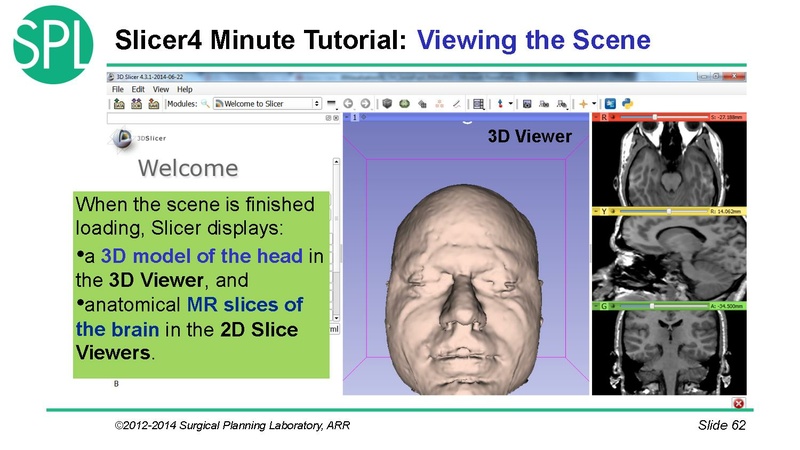The height and width of the screenshot is (450, 800).
Task: Click the red slice offset value field
Action: coord(728,117)
